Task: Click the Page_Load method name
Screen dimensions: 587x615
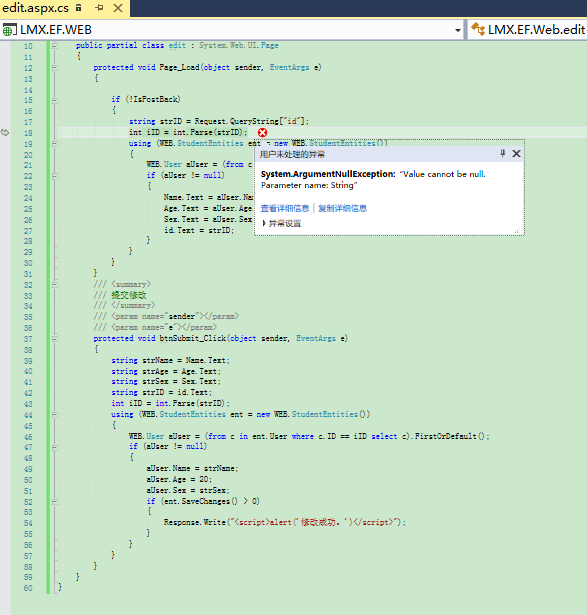Action: click(179, 67)
